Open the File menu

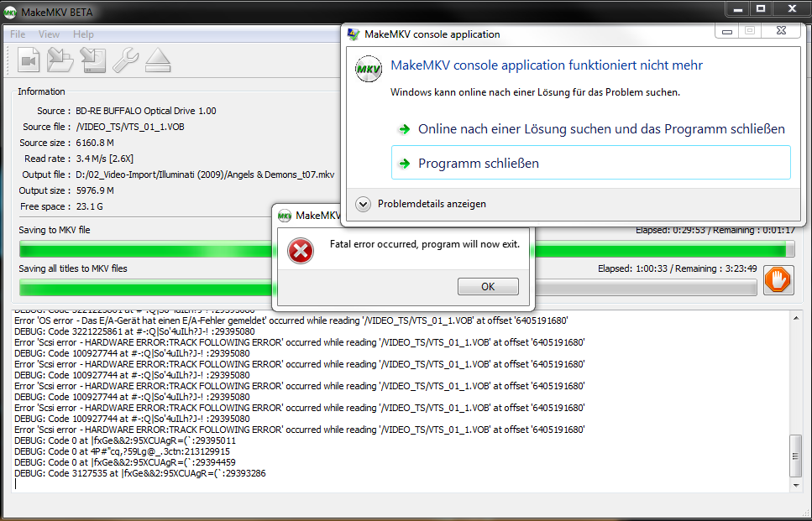coord(18,34)
